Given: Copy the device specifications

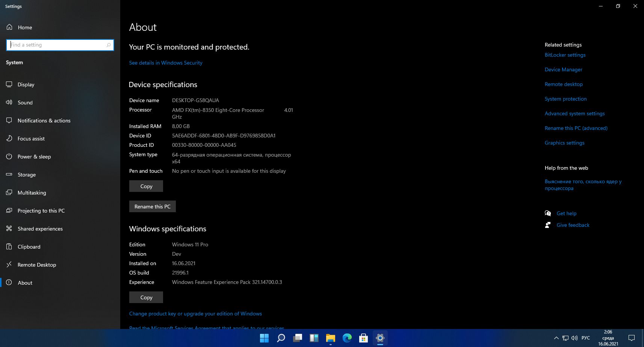Looking at the screenshot, I should coord(146,186).
